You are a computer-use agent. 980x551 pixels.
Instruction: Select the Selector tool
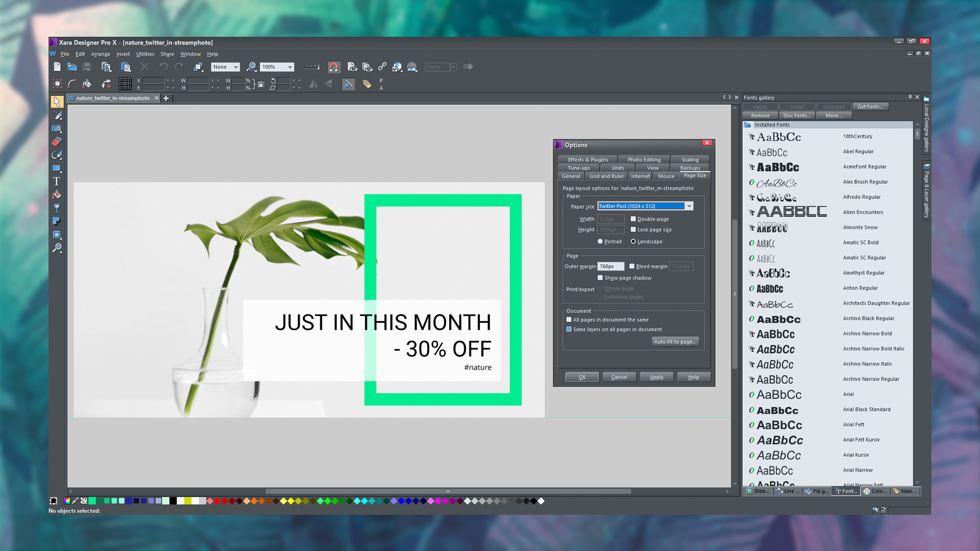pyautogui.click(x=57, y=102)
